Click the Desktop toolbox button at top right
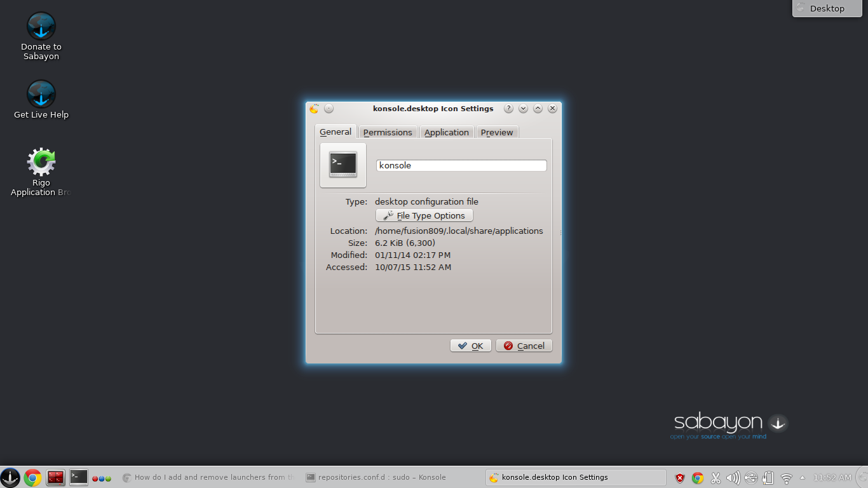The width and height of the screenshot is (868, 488). (827, 8)
